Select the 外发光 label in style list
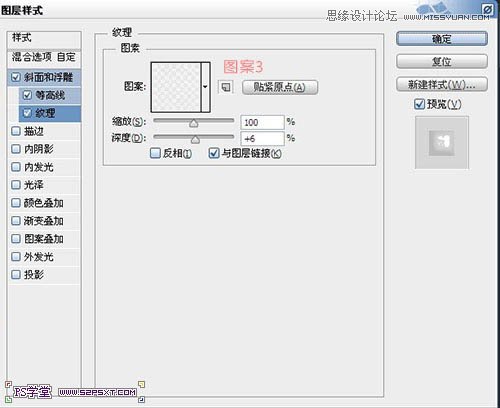 point(38,257)
